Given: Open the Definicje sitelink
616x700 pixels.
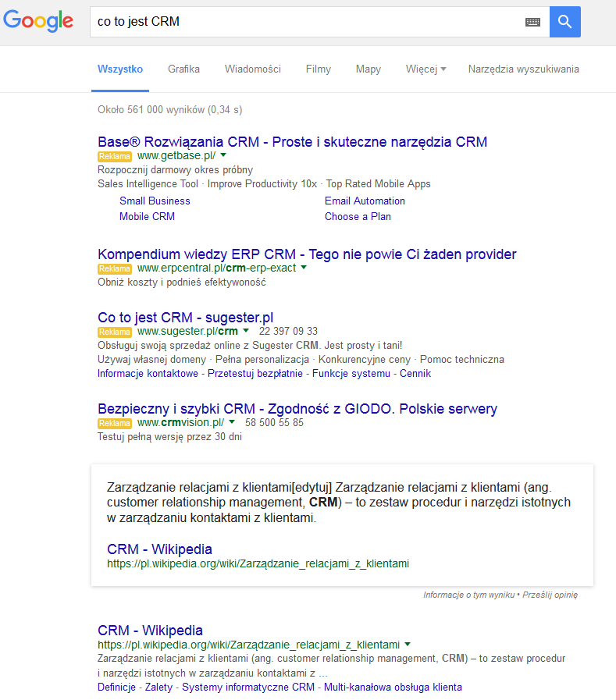Looking at the screenshot, I should 116,687.
